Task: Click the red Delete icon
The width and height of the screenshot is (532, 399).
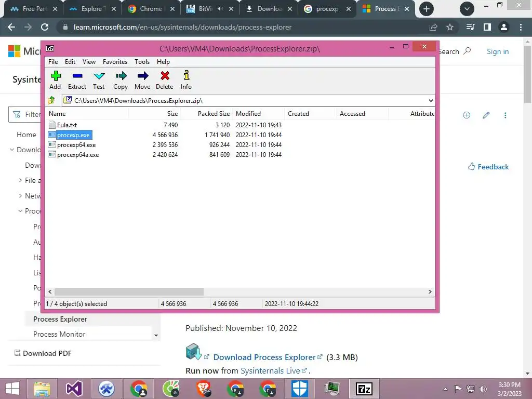Action: (x=165, y=80)
